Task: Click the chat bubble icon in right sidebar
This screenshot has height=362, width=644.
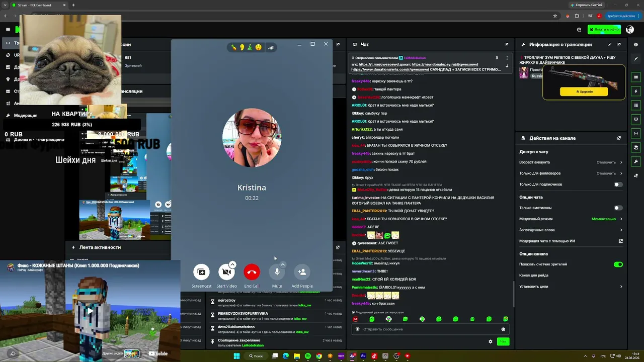Action: [x=636, y=119]
